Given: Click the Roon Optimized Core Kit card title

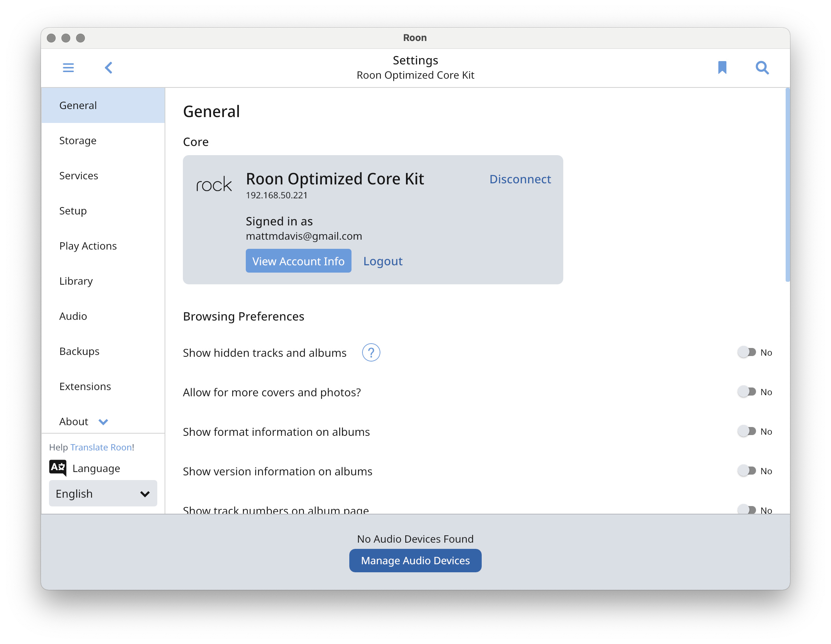Looking at the screenshot, I should click(x=335, y=179).
